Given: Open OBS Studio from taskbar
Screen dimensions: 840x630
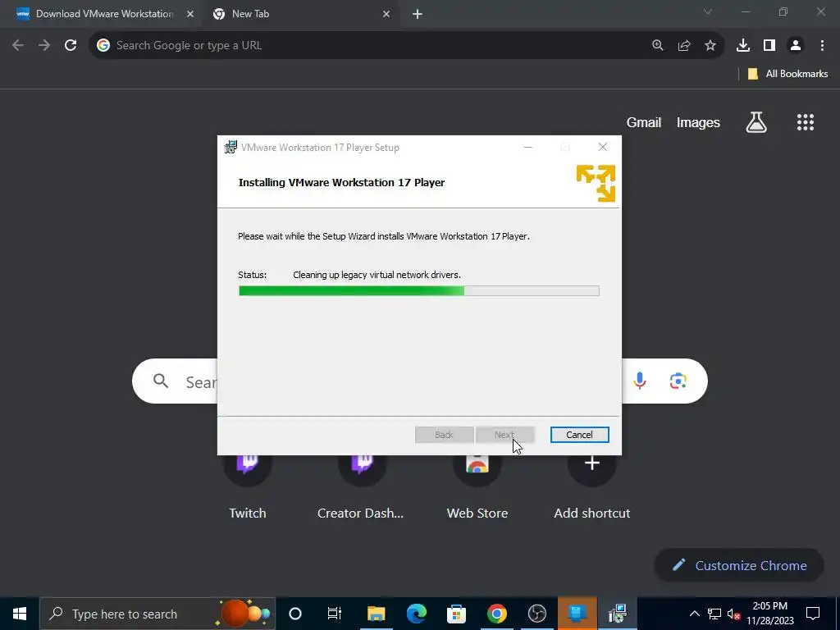Looking at the screenshot, I should [536, 614].
